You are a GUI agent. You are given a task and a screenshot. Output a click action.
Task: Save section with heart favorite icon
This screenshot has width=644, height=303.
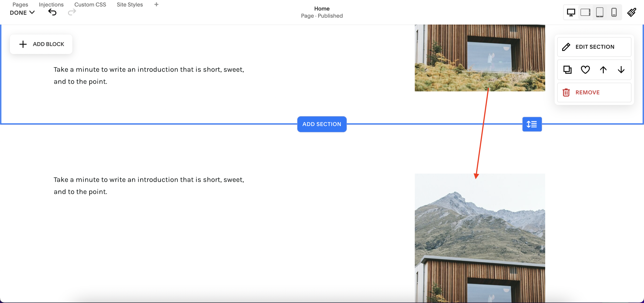(585, 70)
